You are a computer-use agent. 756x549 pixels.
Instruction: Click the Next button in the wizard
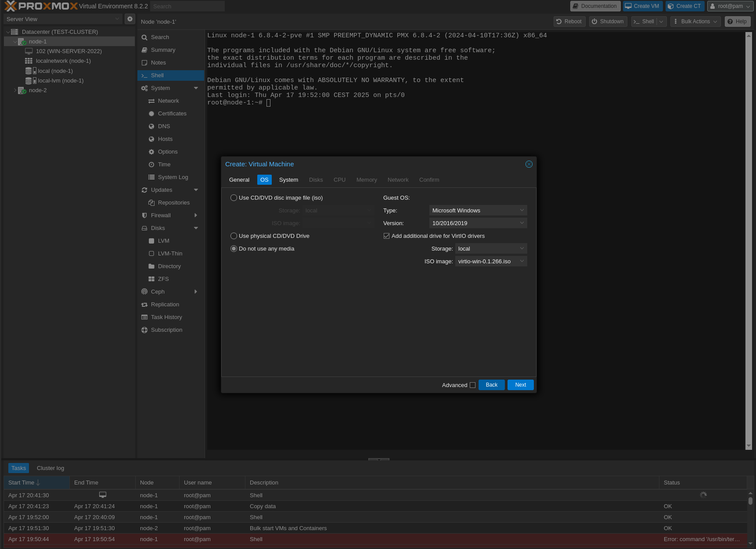pyautogui.click(x=520, y=385)
